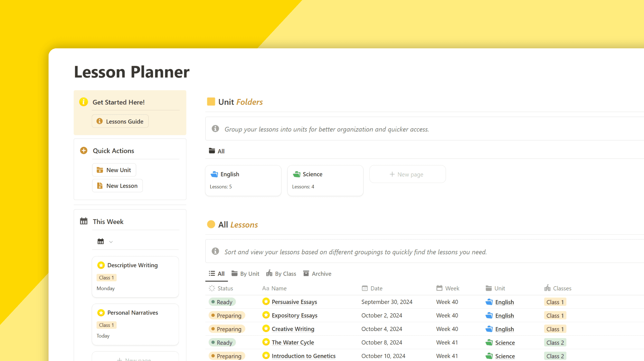Click the calendar icon beside This Week heading
The height and width of the screenshot is (361, 644).
84,221
